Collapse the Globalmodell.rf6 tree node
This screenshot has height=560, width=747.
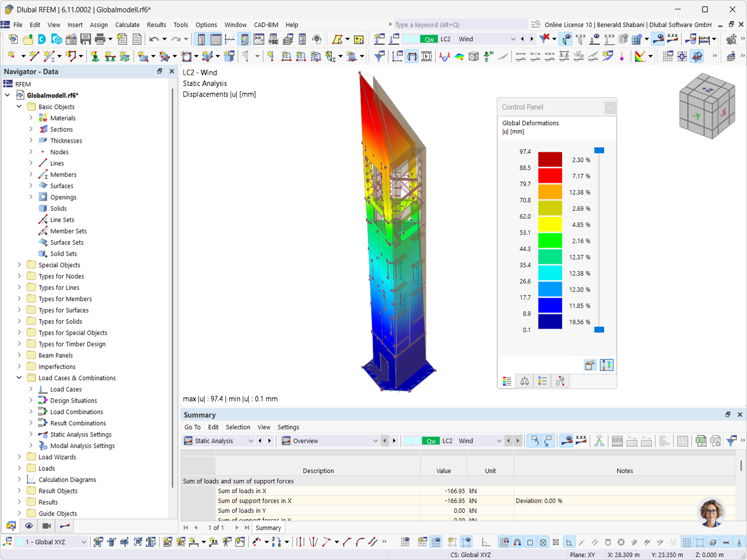pyautogui.click(x=7, y=95)
